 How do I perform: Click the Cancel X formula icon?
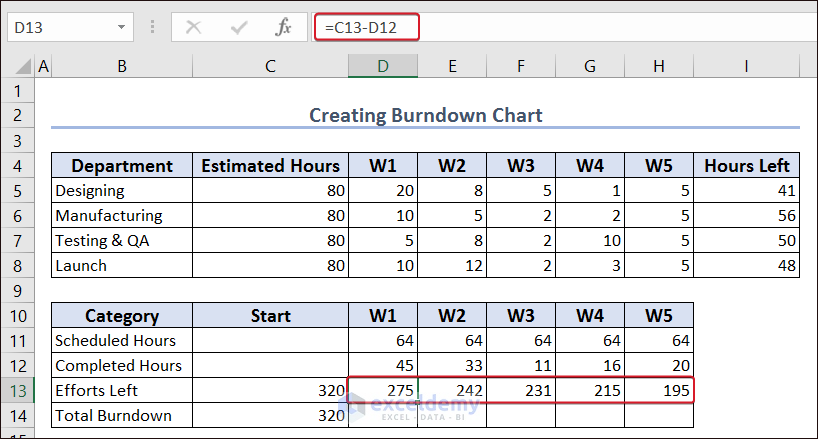pos(193,28)
